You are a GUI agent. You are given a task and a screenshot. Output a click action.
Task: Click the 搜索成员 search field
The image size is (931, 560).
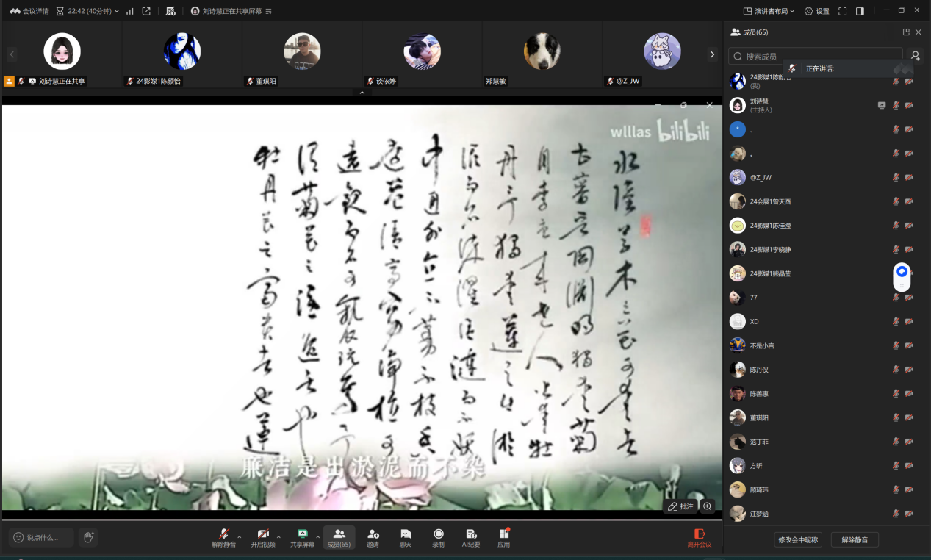click(816, 56)
